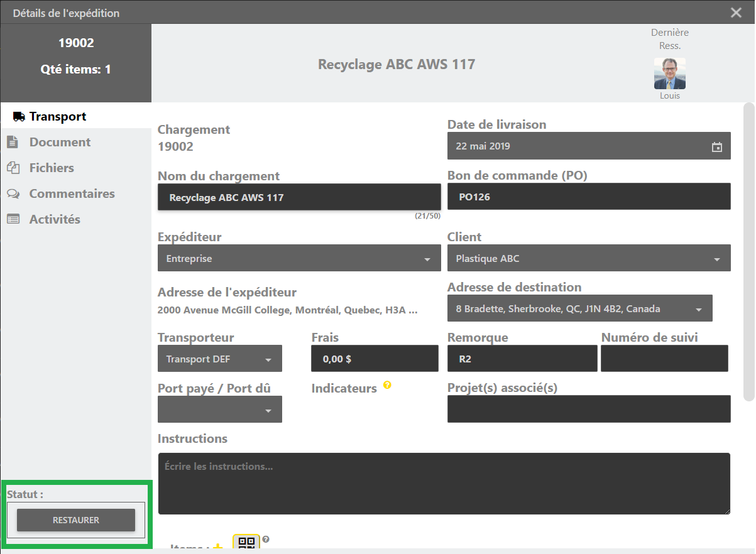
Task: Click the Date de livraison field
Action: pos(589,146)
